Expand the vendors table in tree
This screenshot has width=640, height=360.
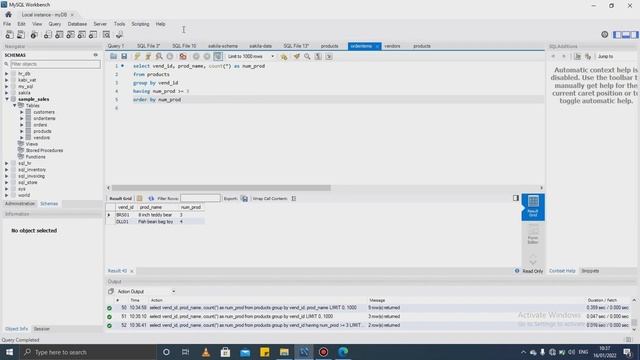22,138
